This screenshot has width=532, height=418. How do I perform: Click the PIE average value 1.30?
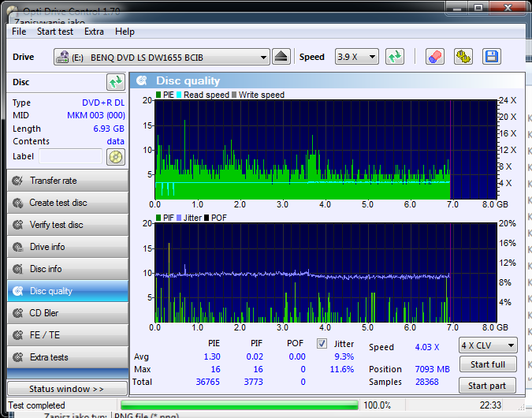click(212, 356)
